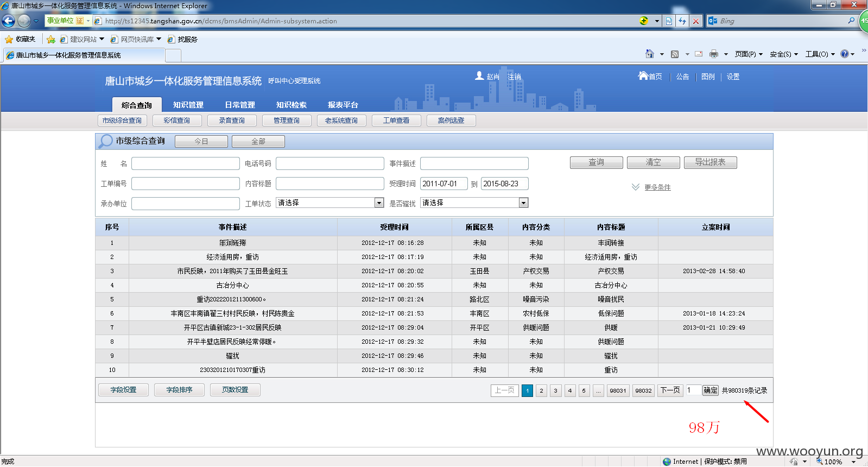
Task: Click the 彩信查询 sub-menu button
Action: [177, 121]
